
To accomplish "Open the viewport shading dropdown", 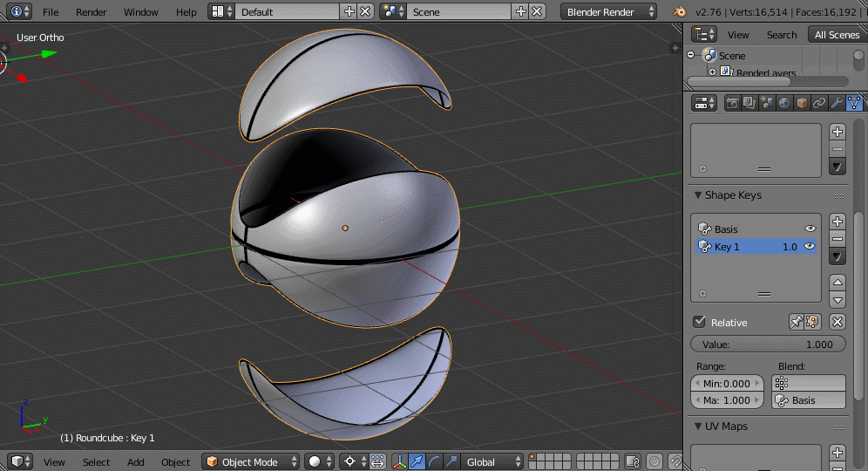I will point(320,461).
